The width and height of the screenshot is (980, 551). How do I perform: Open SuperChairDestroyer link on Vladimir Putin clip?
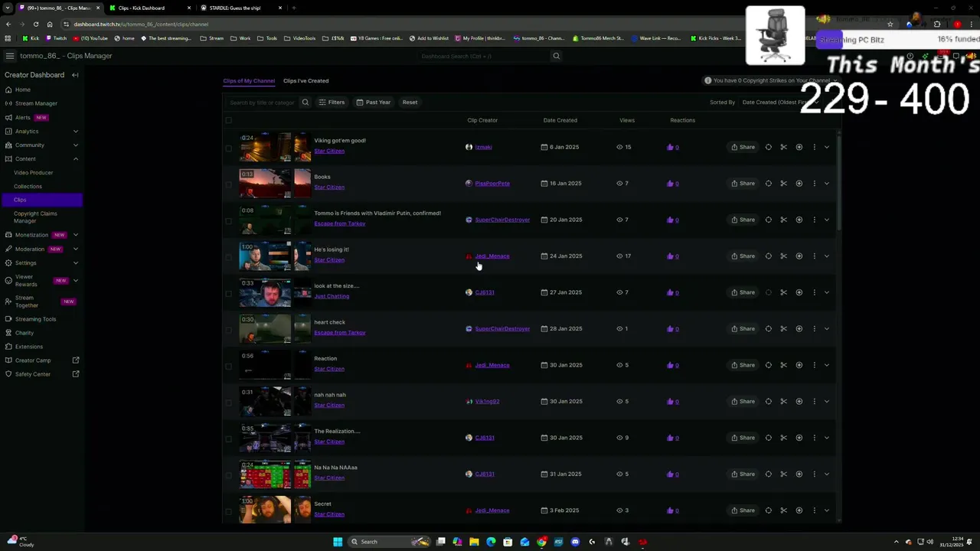tap(502, 220)
